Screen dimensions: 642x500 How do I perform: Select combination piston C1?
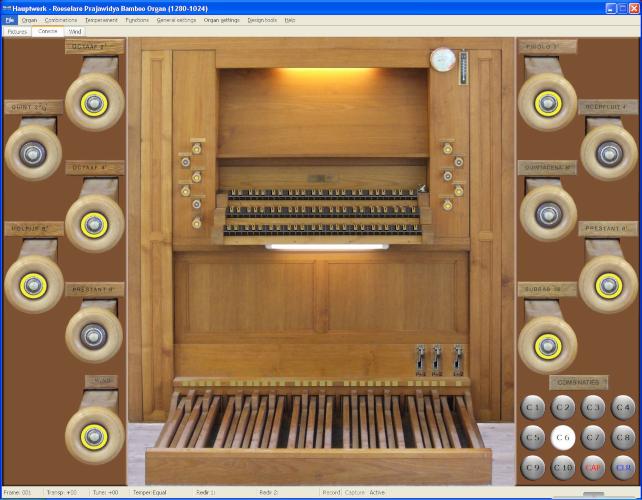point(533,407)
